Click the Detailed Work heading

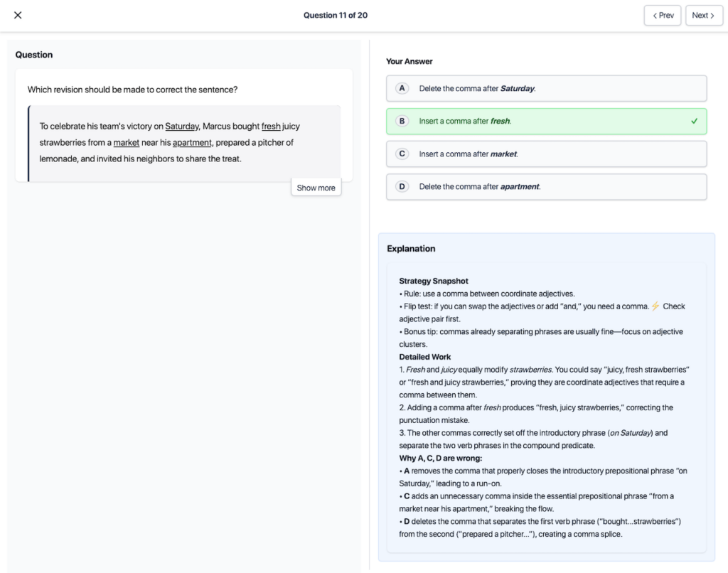425,357
